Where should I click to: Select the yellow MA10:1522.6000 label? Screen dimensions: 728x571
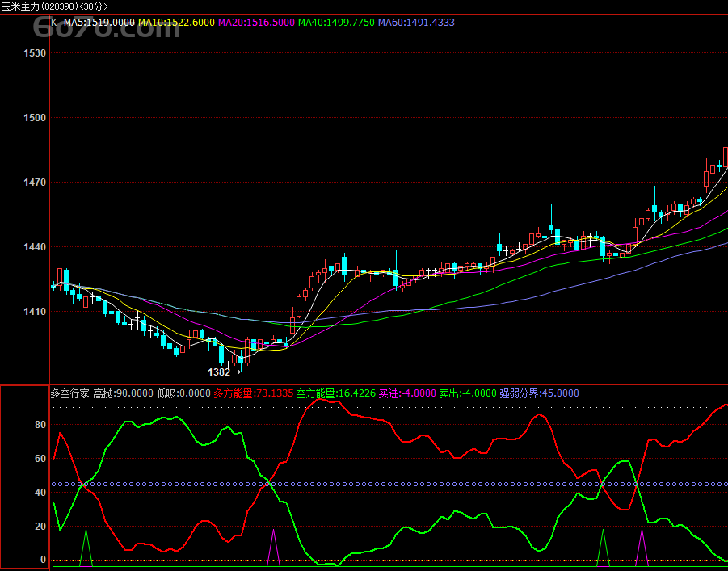click(x=176, y=23)
